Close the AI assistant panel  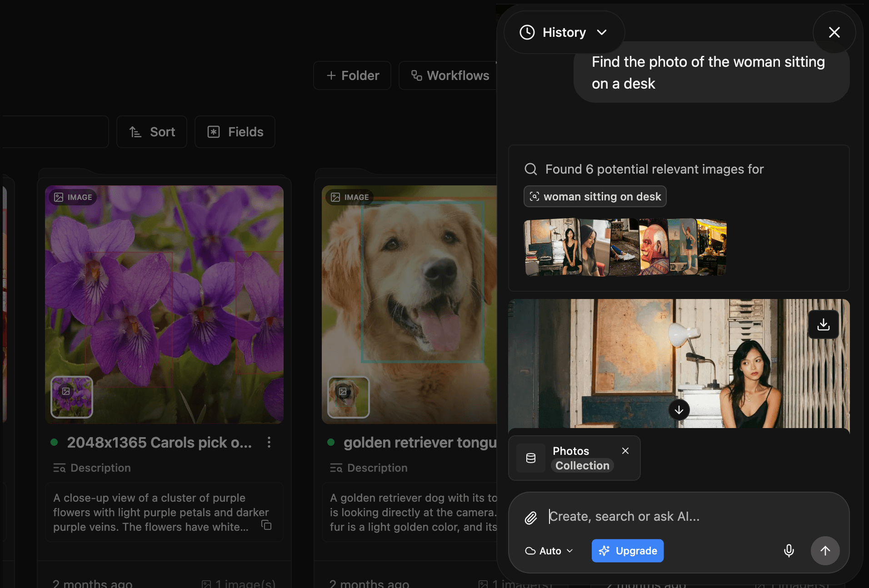[834, 32]
